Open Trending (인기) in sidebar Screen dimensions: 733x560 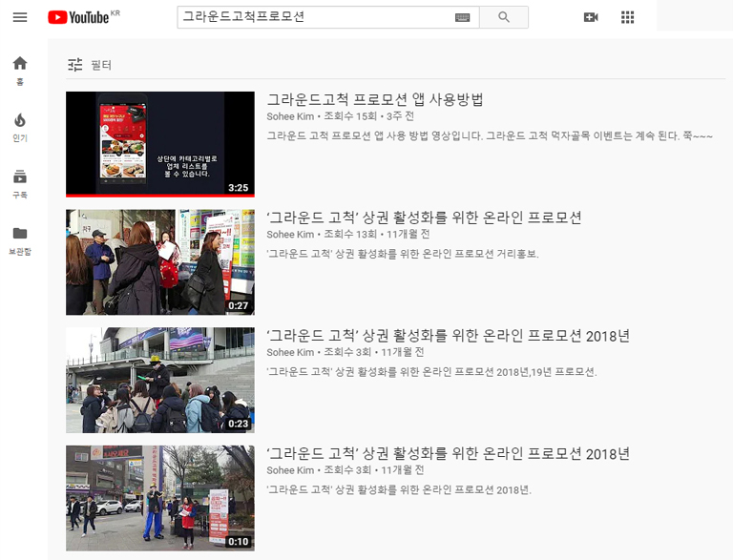pos(20,127)
